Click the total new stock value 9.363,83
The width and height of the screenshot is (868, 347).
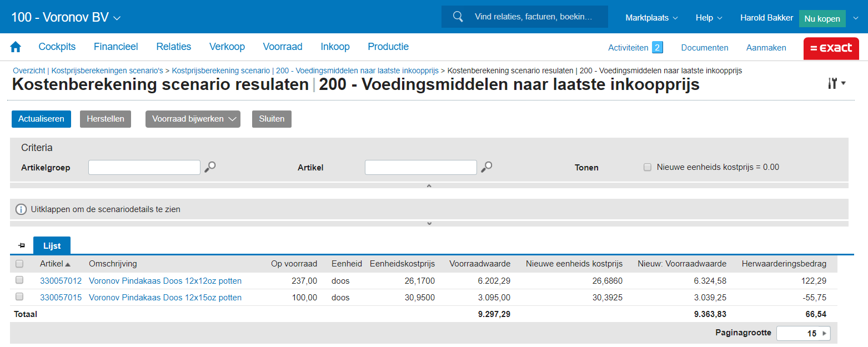point(710,314)
